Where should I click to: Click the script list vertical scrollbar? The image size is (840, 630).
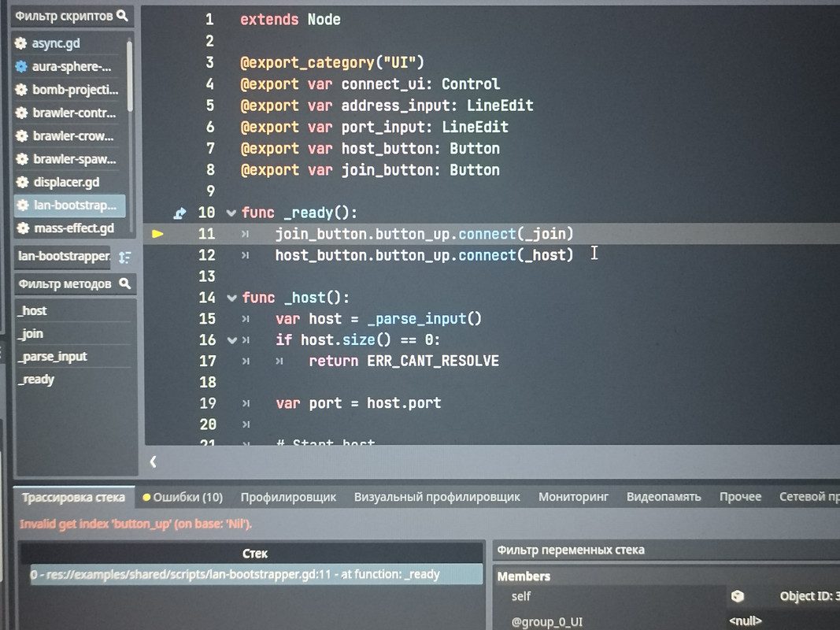(130, 75)
